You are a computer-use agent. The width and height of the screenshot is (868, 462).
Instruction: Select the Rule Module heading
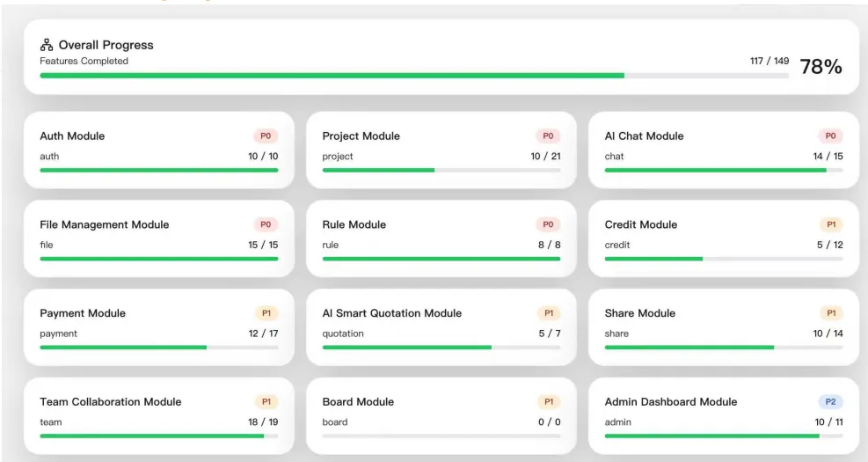pos(354,225)
